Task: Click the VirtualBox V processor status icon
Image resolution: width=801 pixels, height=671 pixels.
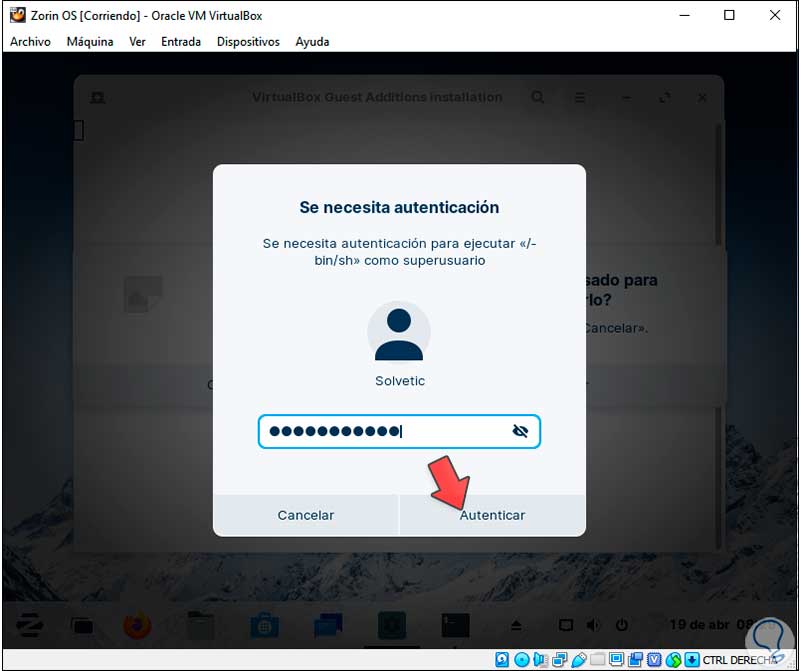Action: [x=654, y=660]
